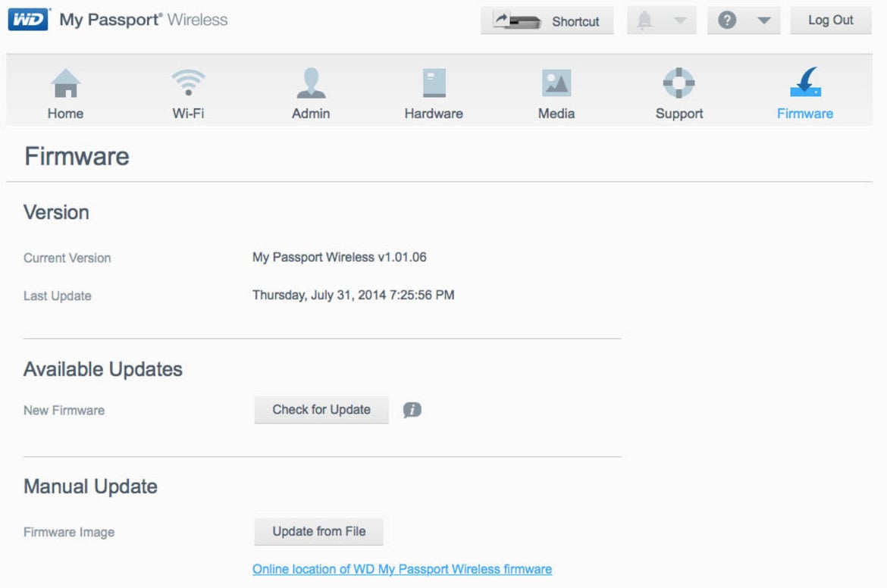The image size is (887, 588).
Task: Click the Shortcut button label
Action: pos(575,21)
